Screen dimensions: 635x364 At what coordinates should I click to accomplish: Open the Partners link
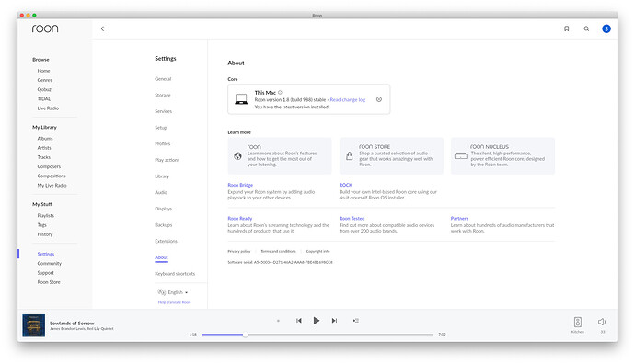click(459, 219)
